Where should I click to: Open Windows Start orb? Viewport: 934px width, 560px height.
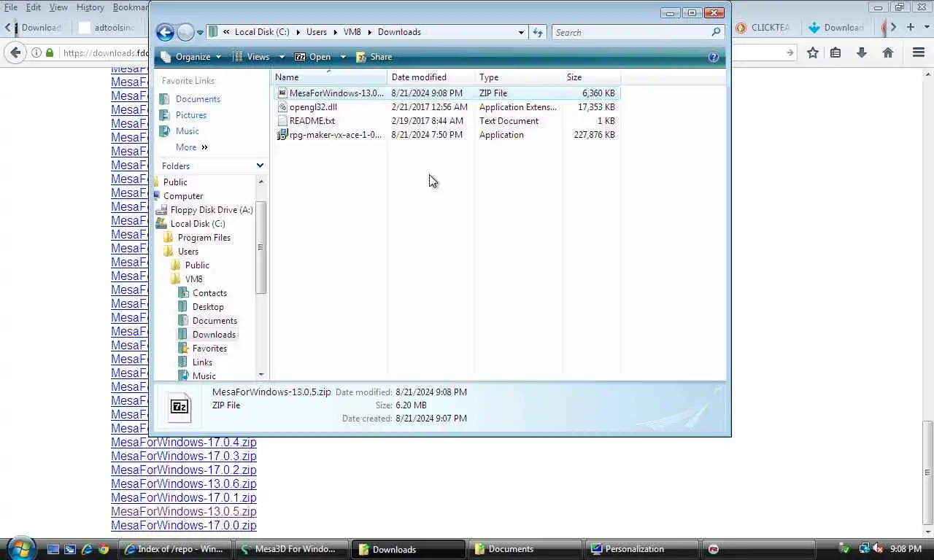[x=20, y=548]
